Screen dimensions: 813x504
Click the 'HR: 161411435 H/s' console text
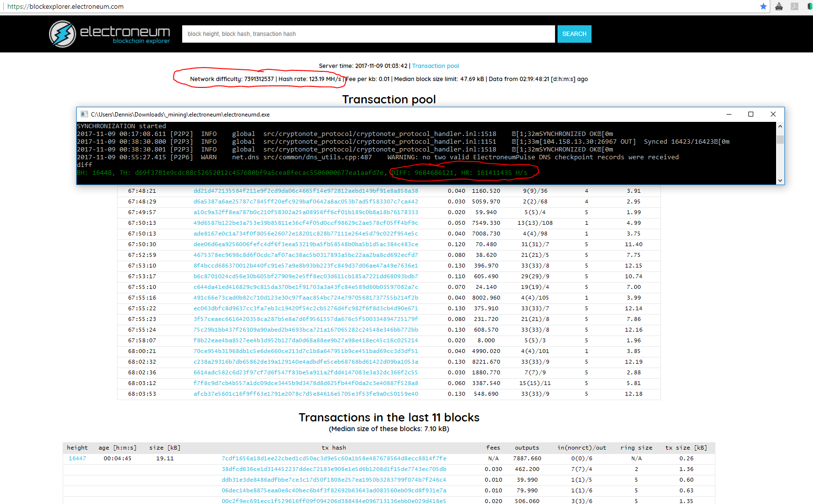tap(494, 173)
